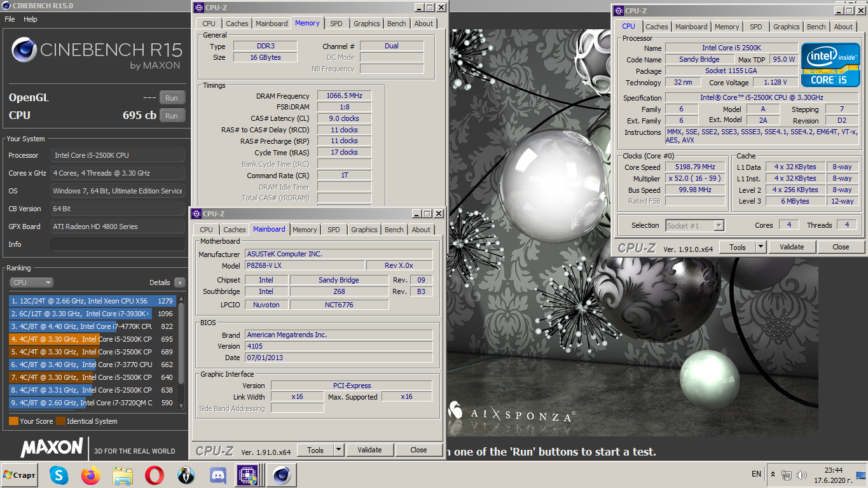Open Graphics tab in Memory window
Screen dimensions: 868x488
point(367,24)
